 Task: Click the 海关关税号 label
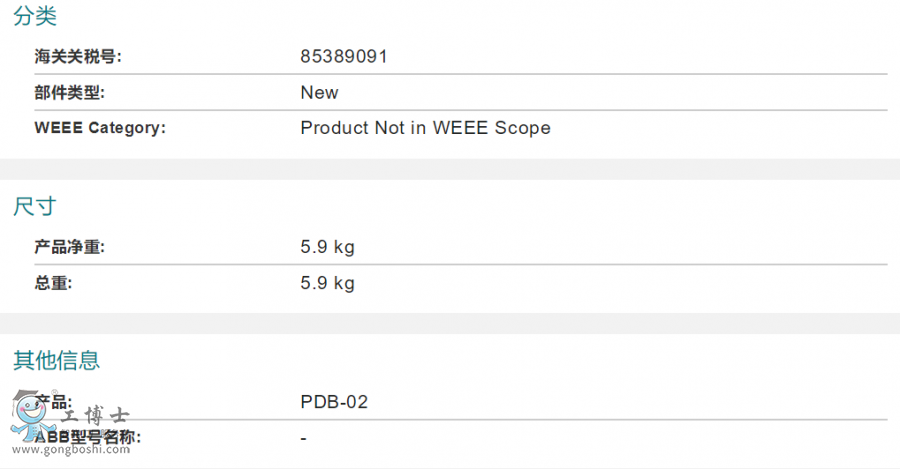[x=78, y=57]
